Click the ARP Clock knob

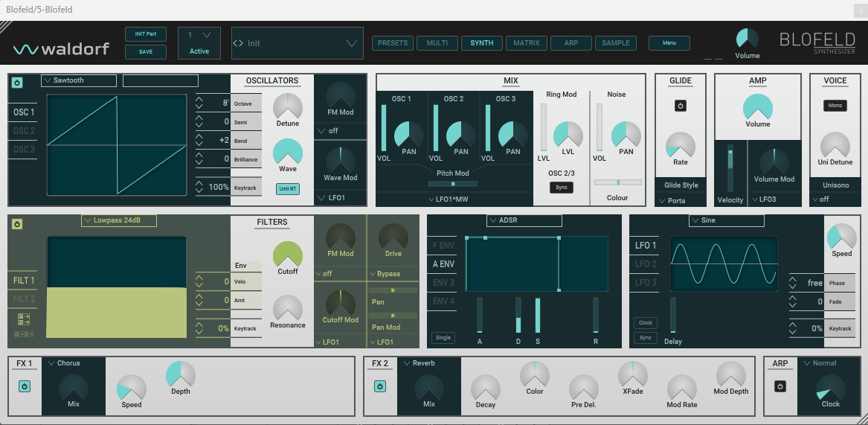830,387
